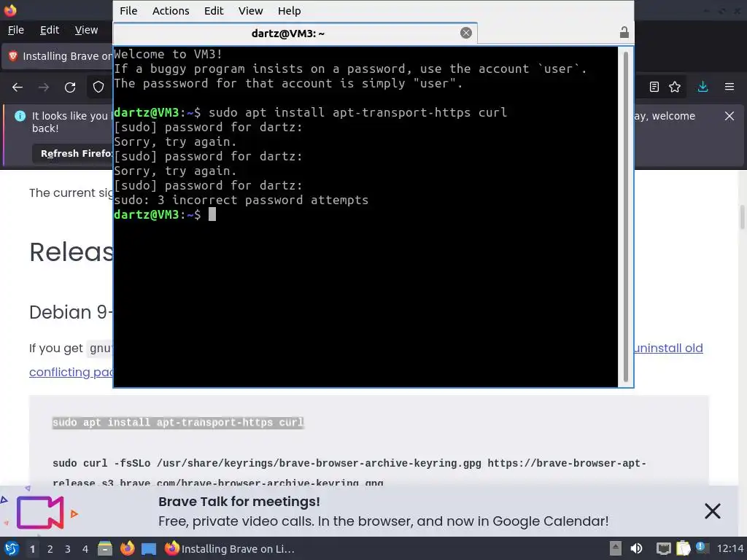This screenshot has height=560, width=747.
Task: Toggle Firefox reader view
Action: [654, 87]
